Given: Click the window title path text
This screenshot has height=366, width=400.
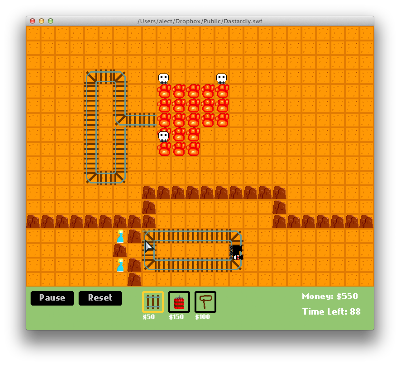Looking at the screenshot, I should coord(200,21).
